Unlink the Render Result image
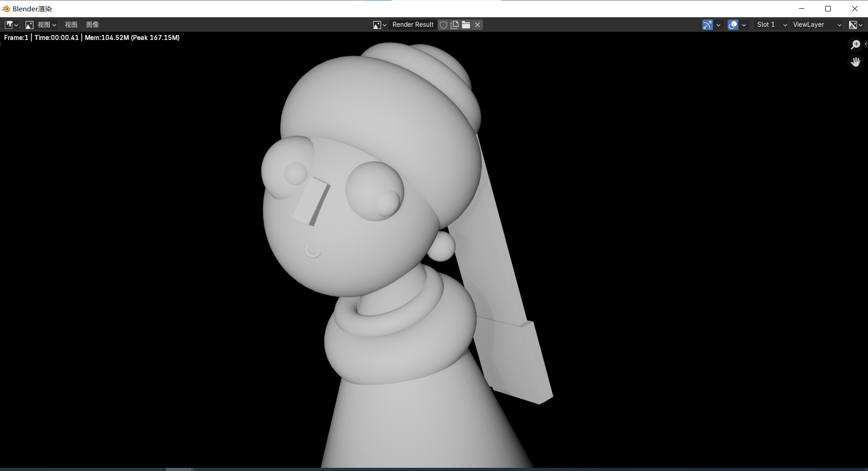This screenshot has width=868, height=471. click(x=477, y=25)
